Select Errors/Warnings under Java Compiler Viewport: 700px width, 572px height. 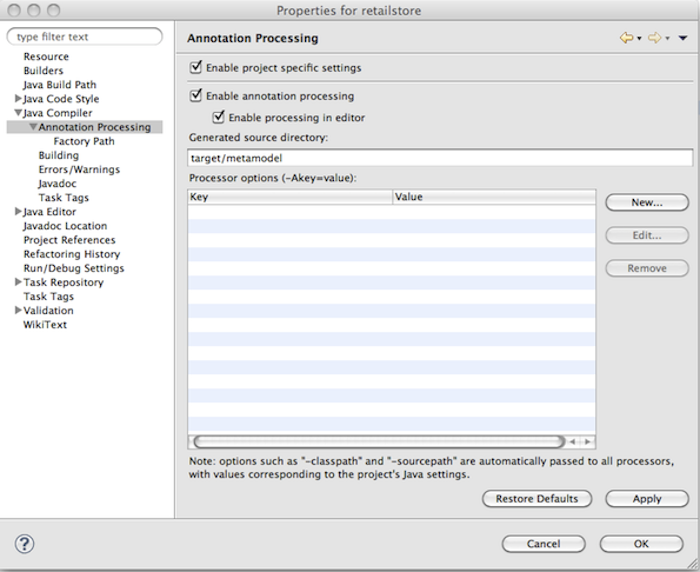pyautogui.click(x=79, y=170)
